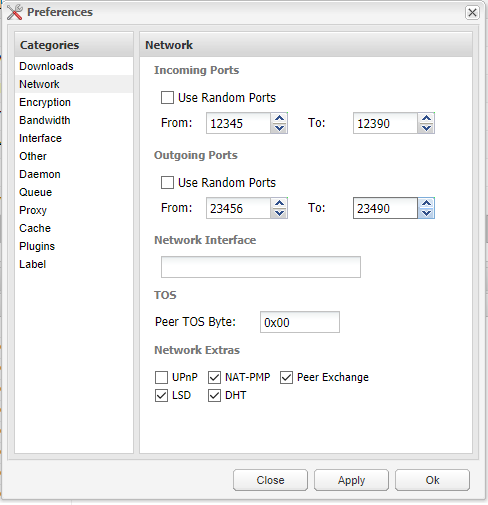The image size is (488, 505).
Task: Click the Network Interface text field
Action: 261,267
